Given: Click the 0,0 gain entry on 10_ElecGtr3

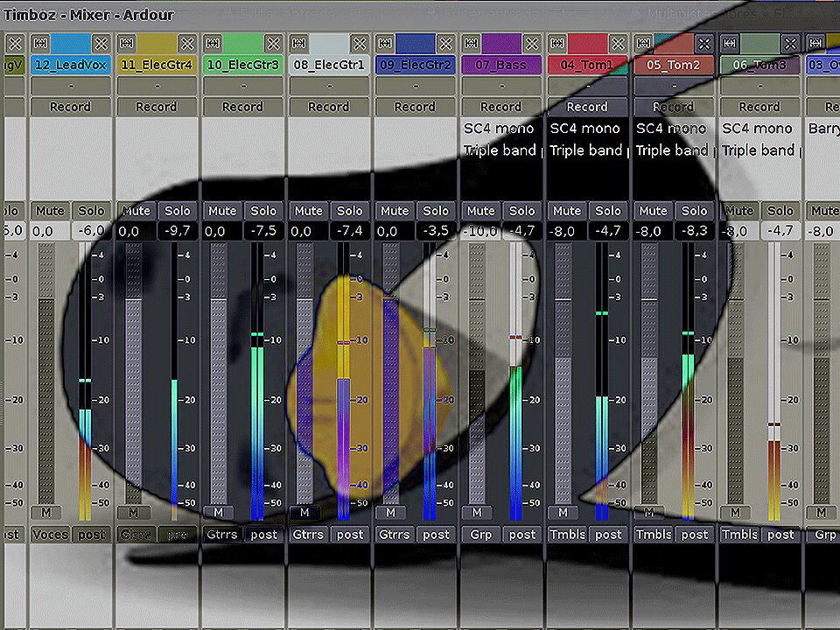Looking at the screenshot, I should pos(222,231).
